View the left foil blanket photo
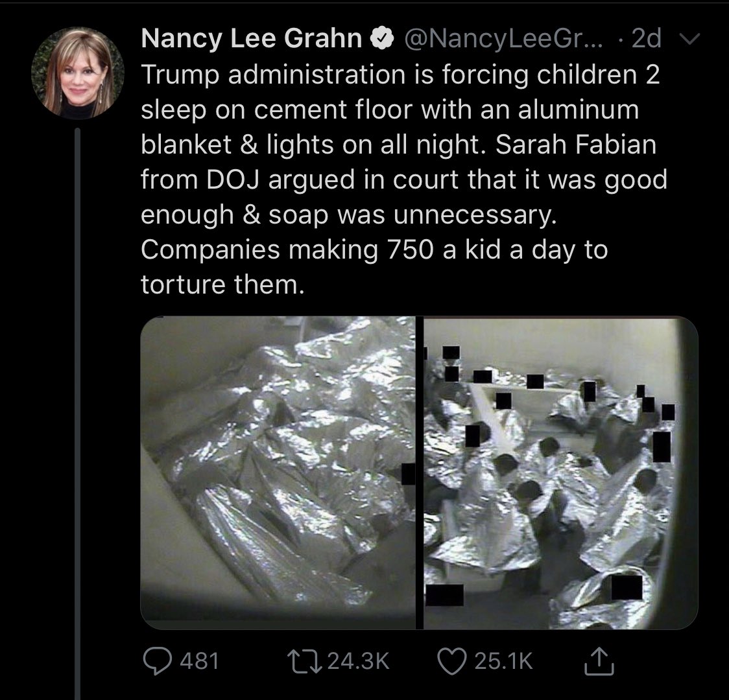This screenshot has width=729, height=700. (278, 472)
